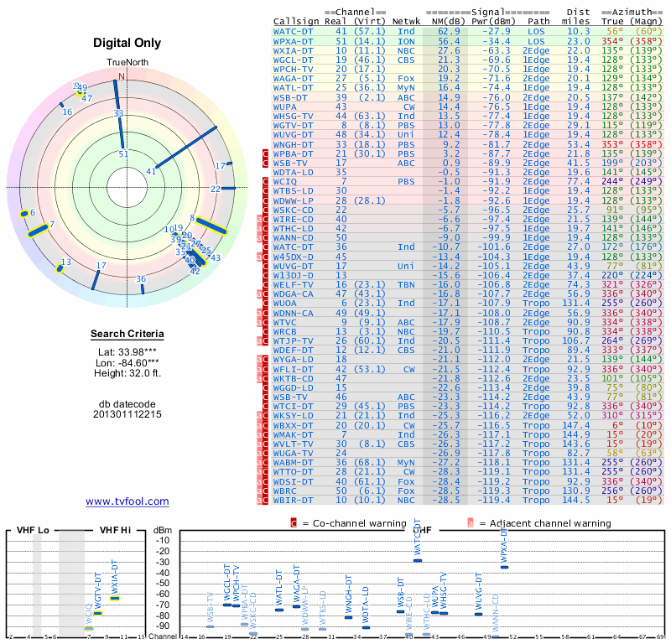The height and width of the screenshot is (644, 671).
Task: Click WGTV-DT marker in VHF Hi chart
Action: (x=98, y=614)
